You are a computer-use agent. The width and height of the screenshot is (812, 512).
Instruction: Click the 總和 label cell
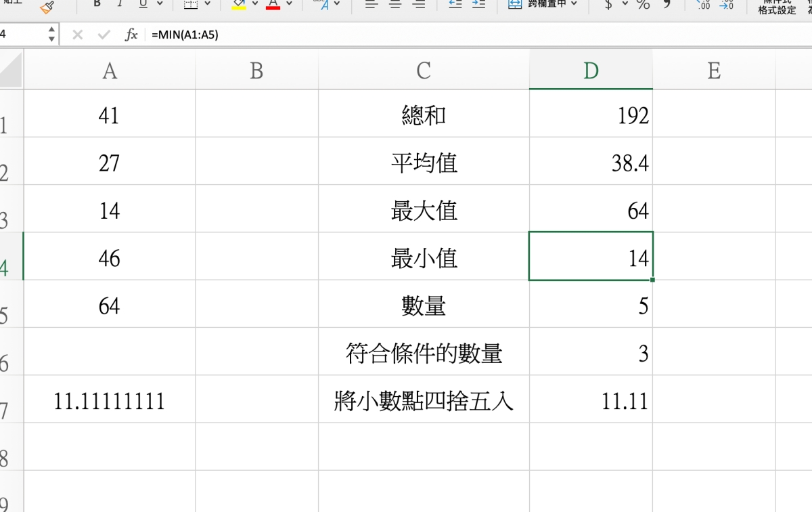click(x=424, y=114)
